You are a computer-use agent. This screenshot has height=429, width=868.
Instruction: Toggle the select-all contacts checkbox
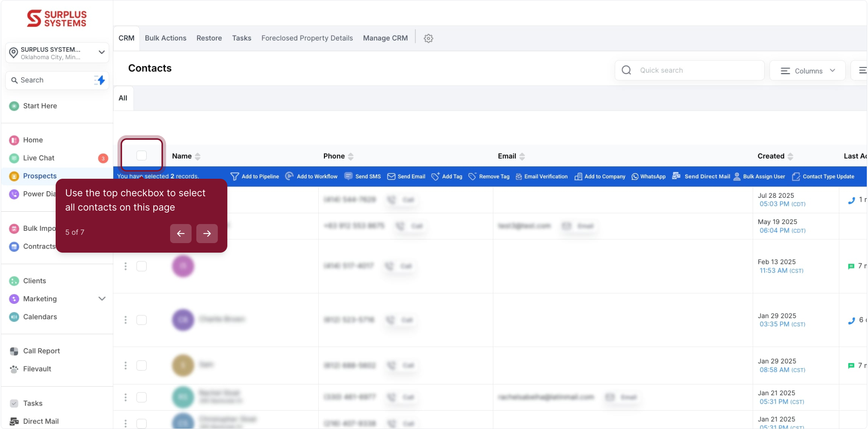[141, 156]
